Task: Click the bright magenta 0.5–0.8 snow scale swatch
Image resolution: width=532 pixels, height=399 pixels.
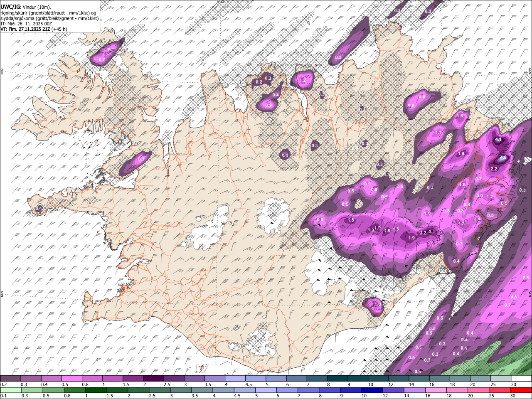Action: point(71,379)
